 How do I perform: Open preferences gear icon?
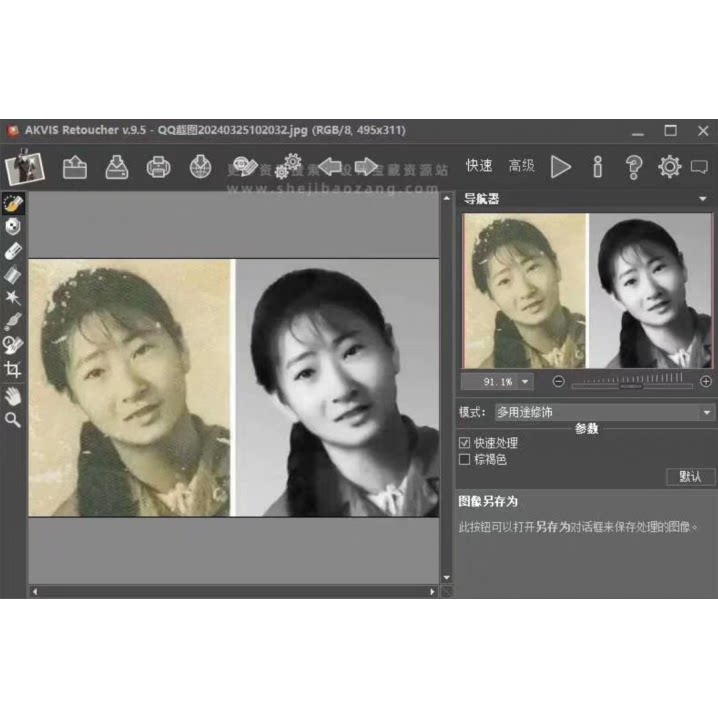(669, 167)
